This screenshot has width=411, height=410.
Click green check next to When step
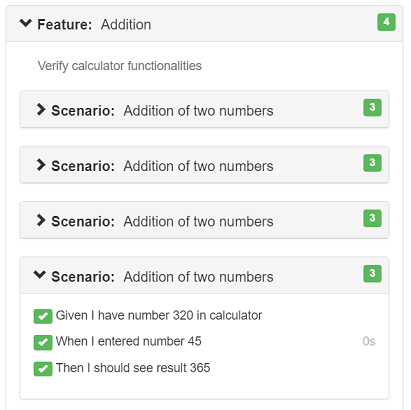tap(43, 342)
